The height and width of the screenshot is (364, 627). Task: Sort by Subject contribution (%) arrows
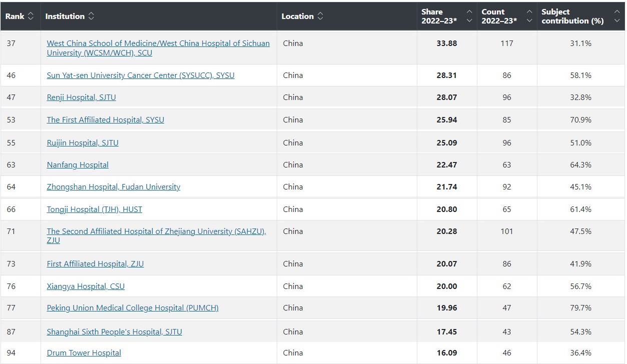point(616,16)
